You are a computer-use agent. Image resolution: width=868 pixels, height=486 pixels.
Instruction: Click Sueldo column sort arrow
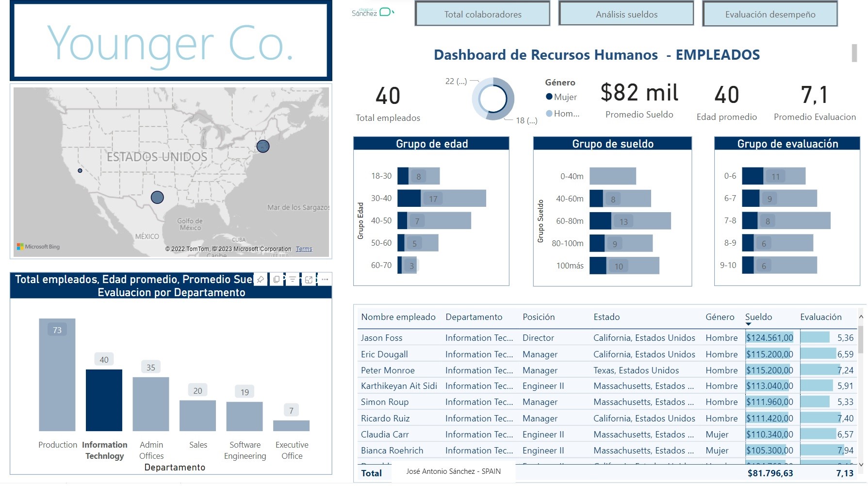[x=748, y=324]
